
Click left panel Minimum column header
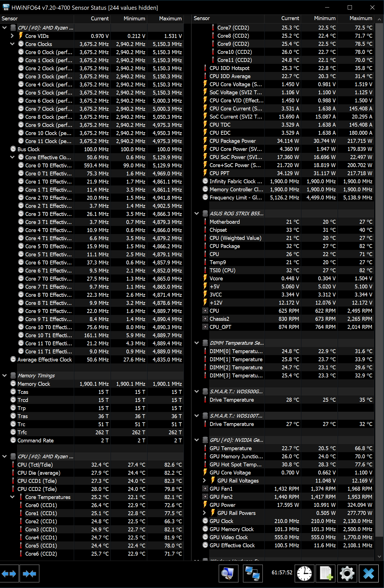coord(129,18)
